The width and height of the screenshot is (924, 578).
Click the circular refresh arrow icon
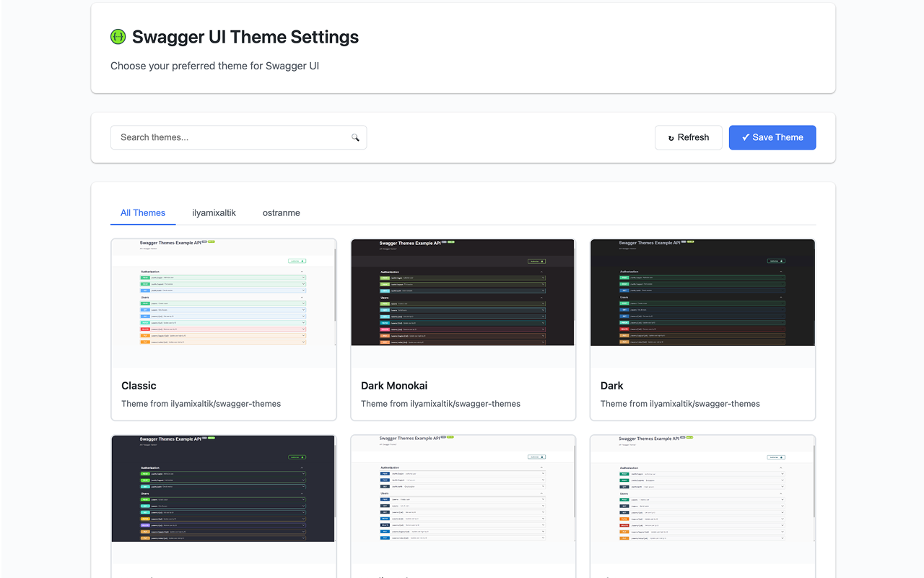tap(672, 137)
